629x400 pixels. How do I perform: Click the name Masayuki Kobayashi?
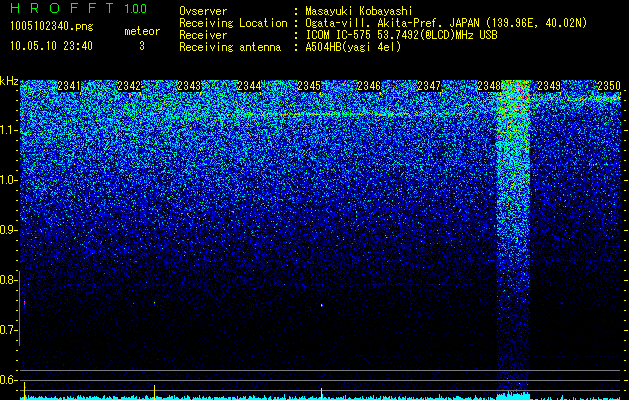(x=359, y=11)
